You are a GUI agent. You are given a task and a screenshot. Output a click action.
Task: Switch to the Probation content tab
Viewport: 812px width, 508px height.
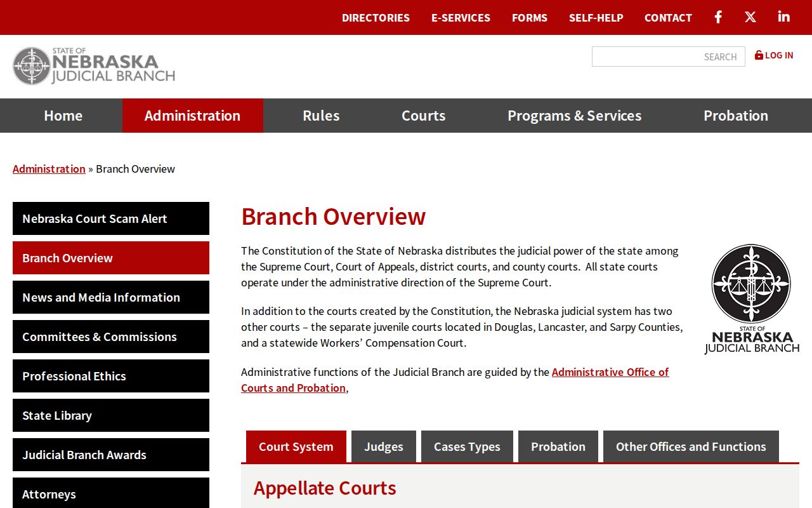(x=558, y=446)
